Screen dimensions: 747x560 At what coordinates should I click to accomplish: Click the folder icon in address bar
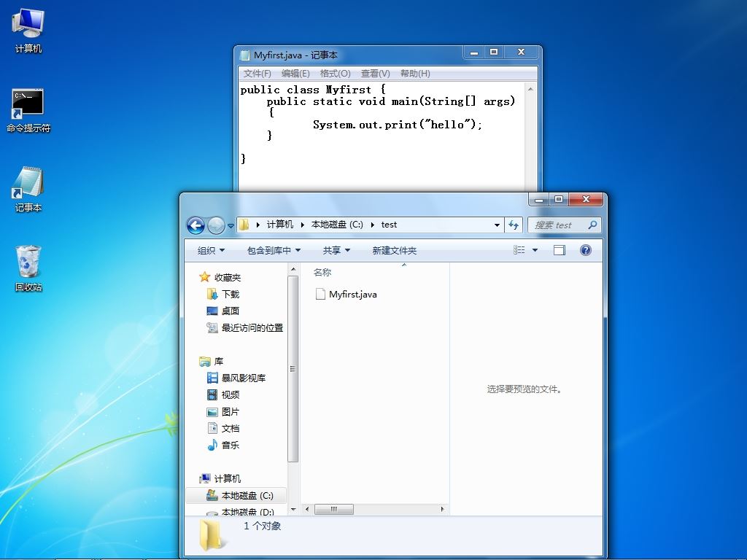pyautogui.click(x=244, y=225)
